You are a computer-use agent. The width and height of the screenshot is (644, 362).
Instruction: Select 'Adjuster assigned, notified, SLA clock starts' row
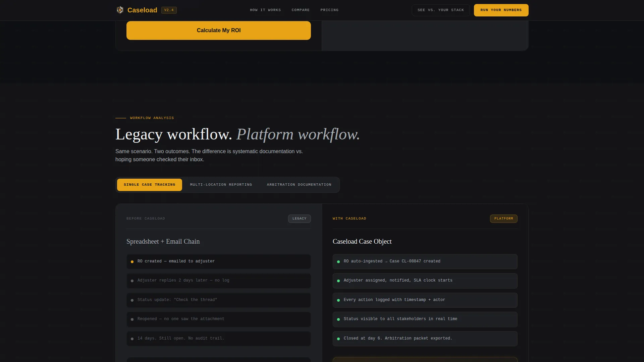click(x=425, y=281)
